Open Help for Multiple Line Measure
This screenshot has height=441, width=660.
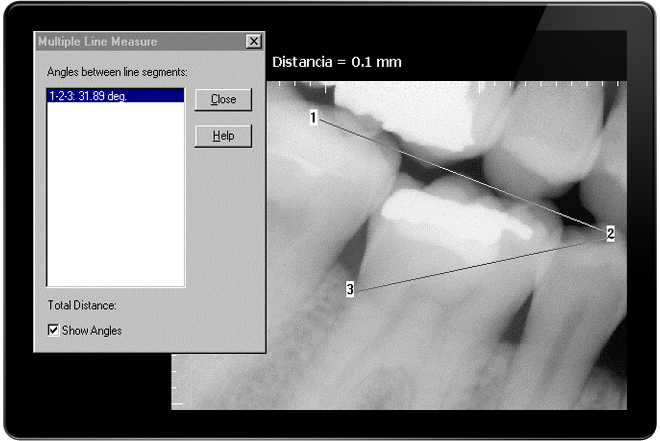point(222,136)
